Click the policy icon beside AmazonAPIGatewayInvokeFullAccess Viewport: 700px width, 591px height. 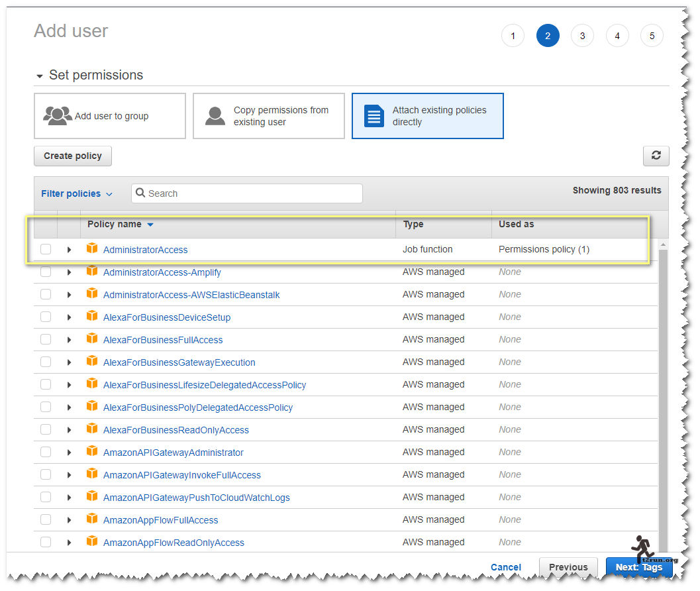click(92, 474)
